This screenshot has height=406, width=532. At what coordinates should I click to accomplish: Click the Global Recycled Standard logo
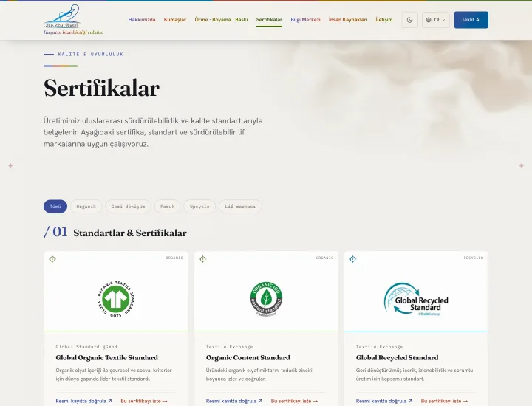pos(416,299)
